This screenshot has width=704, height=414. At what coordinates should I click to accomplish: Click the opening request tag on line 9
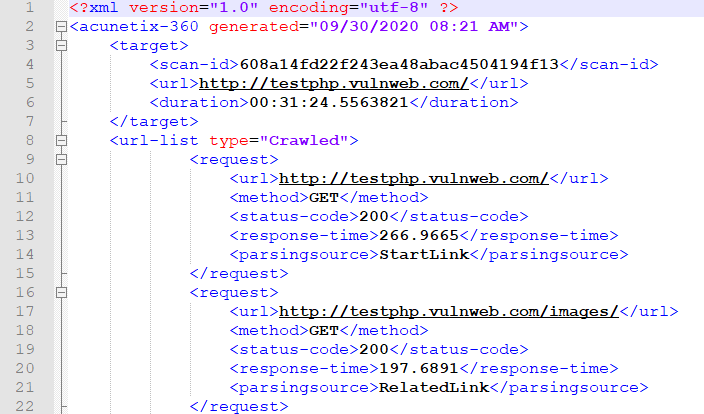(x=234, y=159)
